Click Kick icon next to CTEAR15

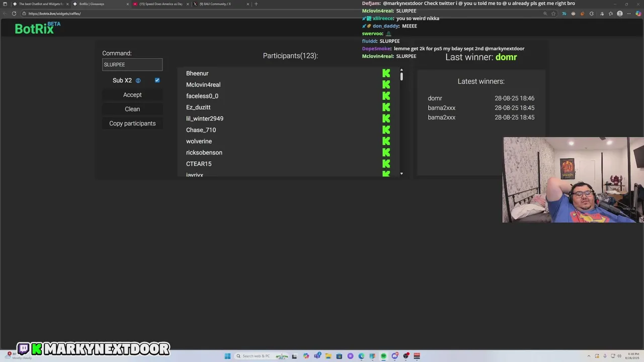click(x=386, y=164)
